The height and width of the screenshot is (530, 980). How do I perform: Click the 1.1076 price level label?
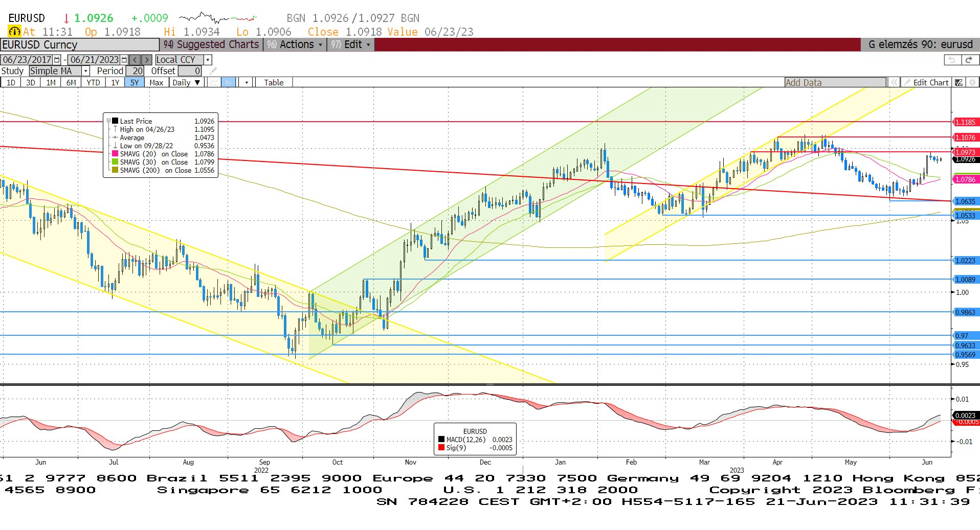(x=966, y=137)
